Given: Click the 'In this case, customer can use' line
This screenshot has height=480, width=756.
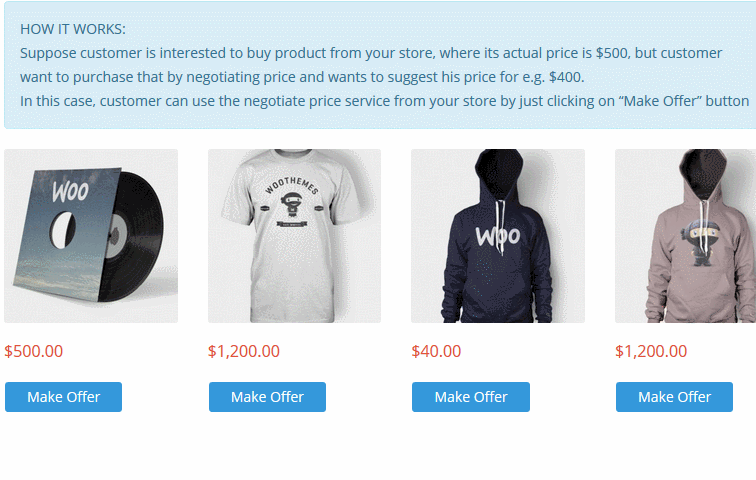Looking at the screenshot, I should [x=384, y=101].
